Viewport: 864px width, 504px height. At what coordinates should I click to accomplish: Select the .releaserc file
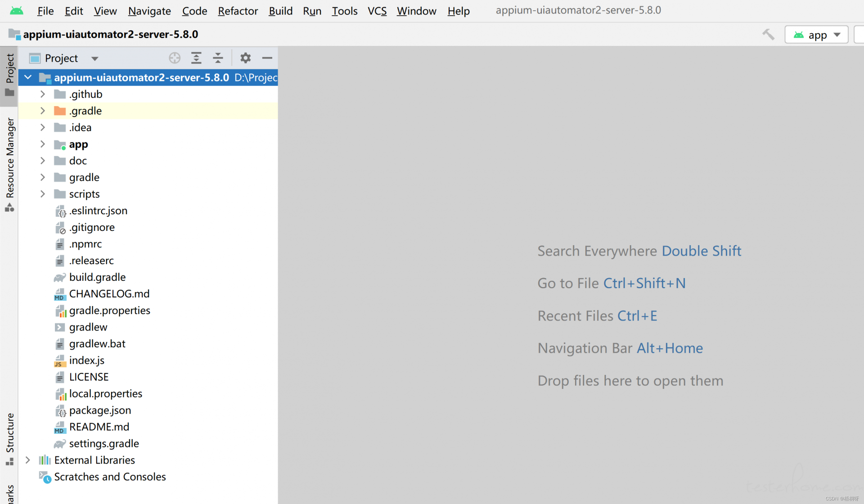click(x=148, y=261)
